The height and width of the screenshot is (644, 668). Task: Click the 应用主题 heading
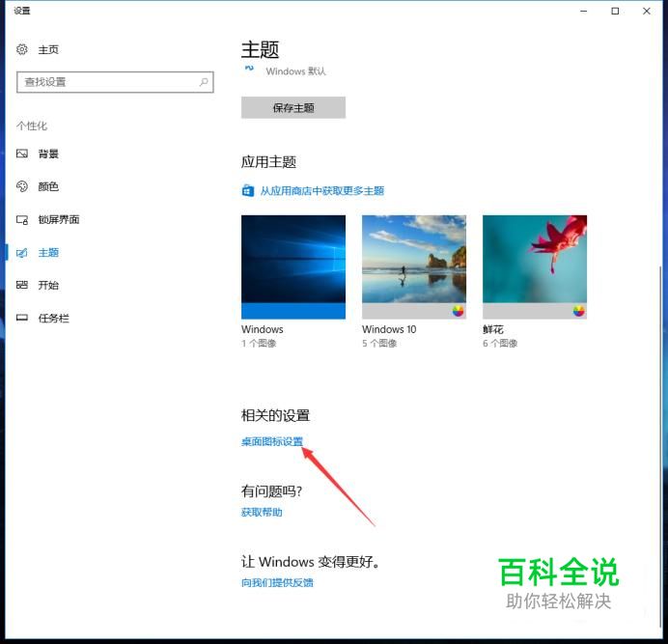(268, 162)
